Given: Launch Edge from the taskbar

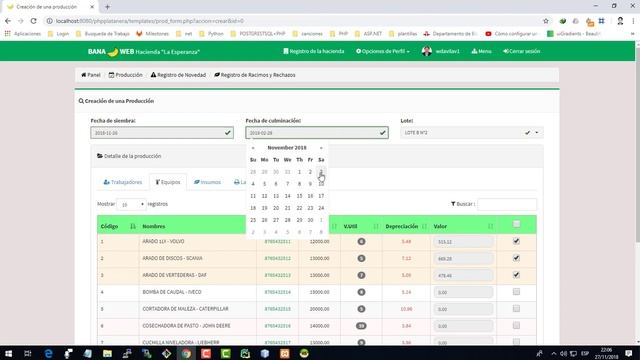Looking at the screenshot, I should coord(48,353).
